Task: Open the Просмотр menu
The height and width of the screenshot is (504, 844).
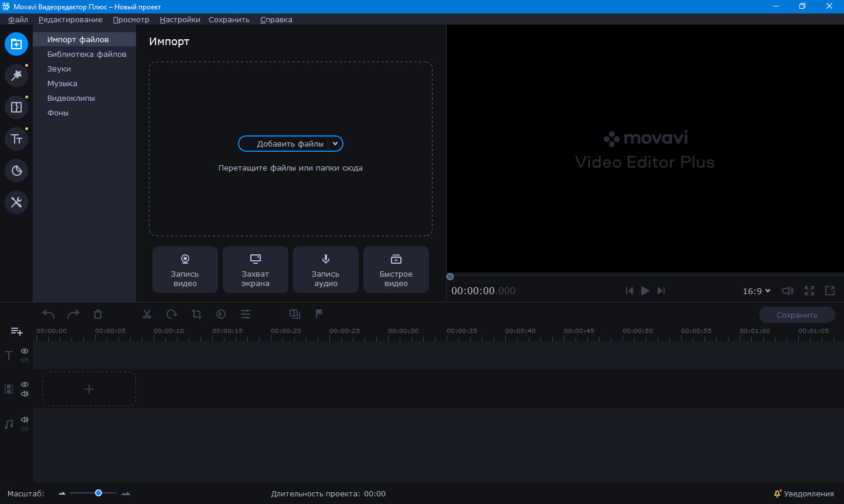Action: click(x=131, y=19)
